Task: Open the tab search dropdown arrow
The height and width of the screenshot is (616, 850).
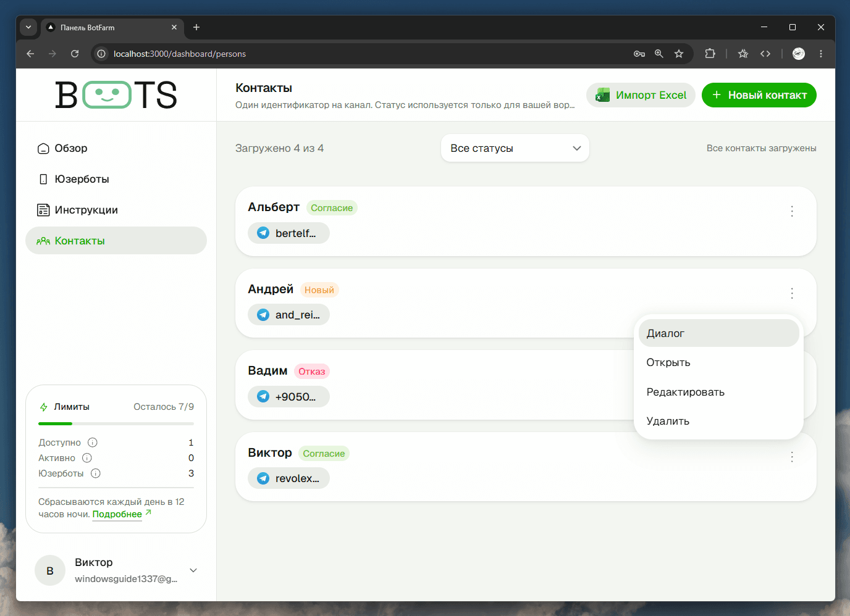Action: [28, 27]
